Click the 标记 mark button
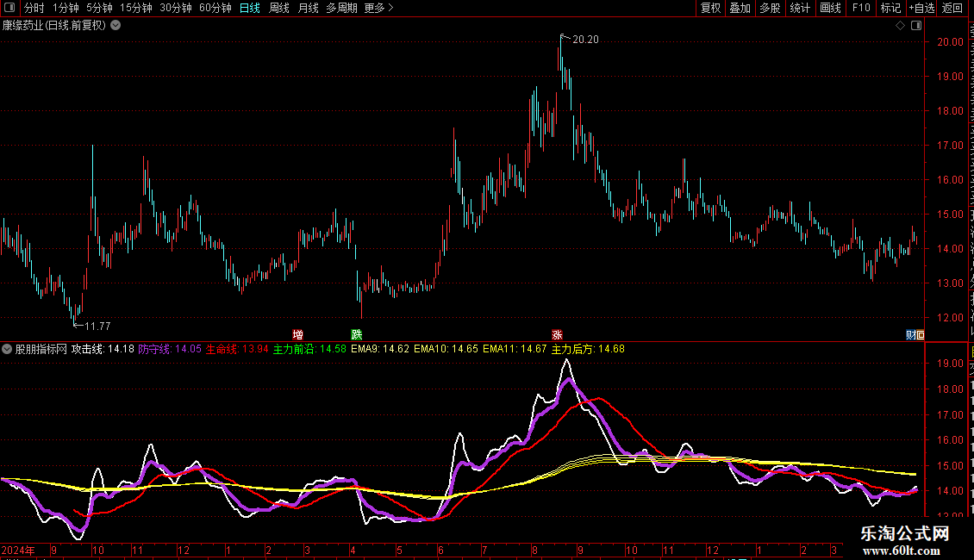Screen dimensions: 974x560 coord(890,8)
